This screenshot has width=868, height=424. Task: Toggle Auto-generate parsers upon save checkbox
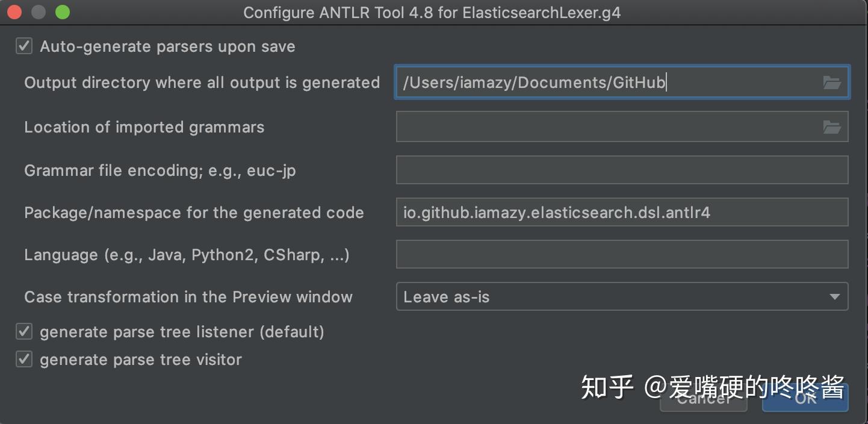[24, 46]
